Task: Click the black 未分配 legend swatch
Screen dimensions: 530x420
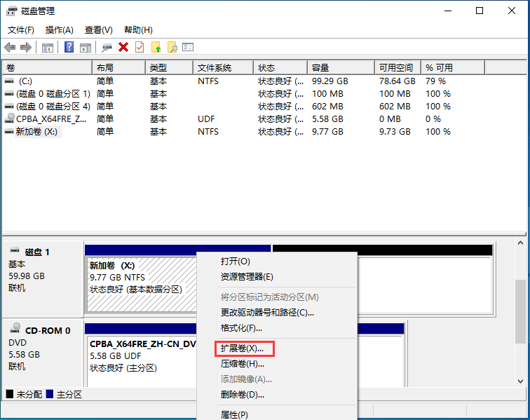Action: click(10, 394)
